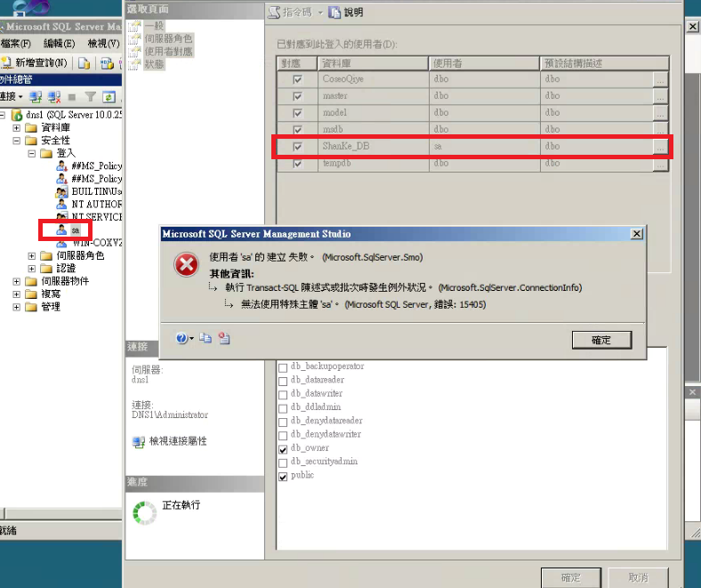Open the Script dropdown arrow

click(320, 13)
